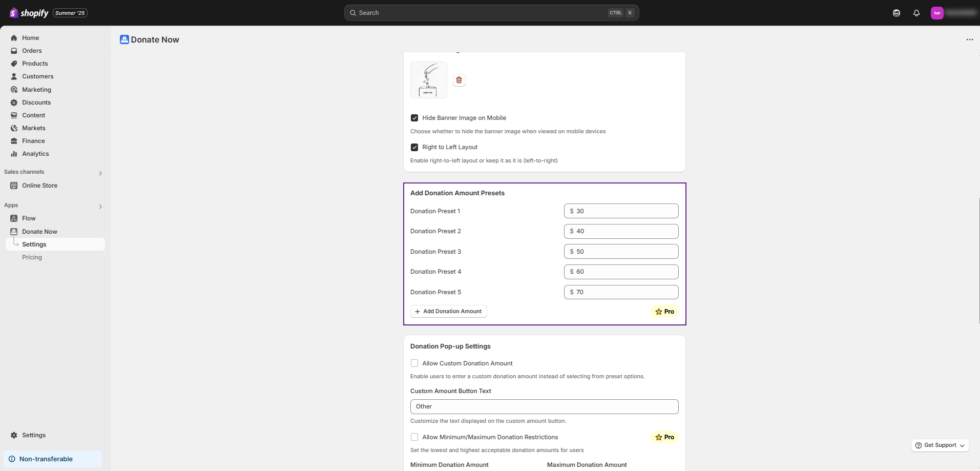The height and width of the screenshot is (471, 980).
Task: Click the Orders icon in sidebar
Action: [14, 51]
